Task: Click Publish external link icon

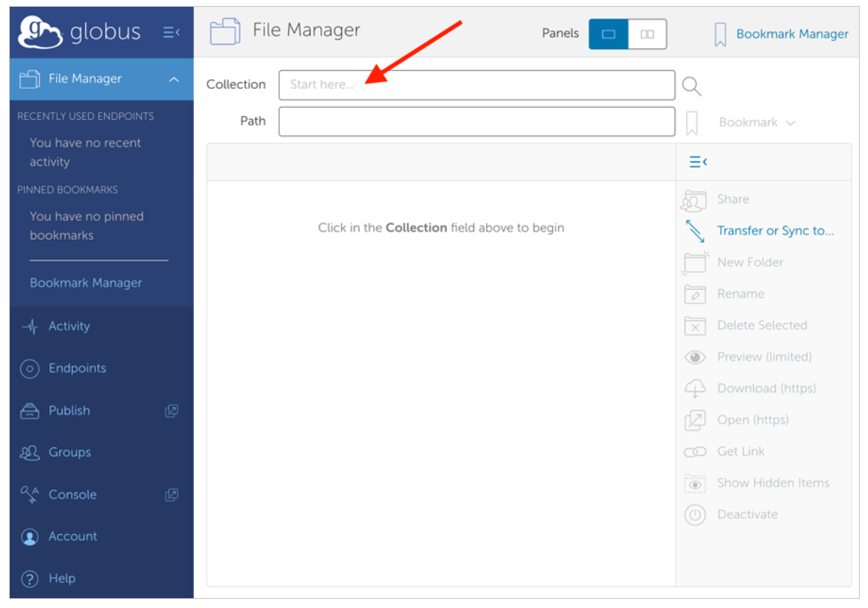Action: (171, 411)
